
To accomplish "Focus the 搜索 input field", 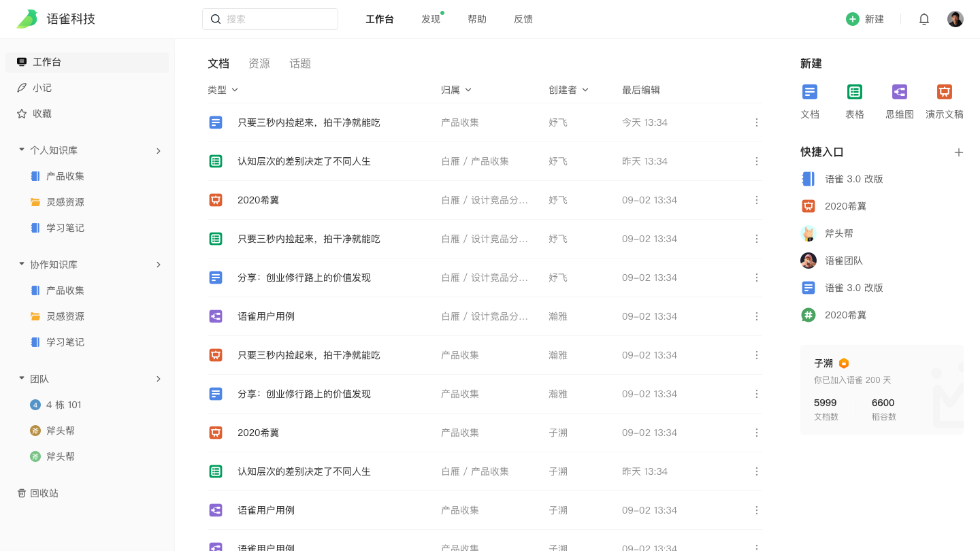I will point(270,19).
